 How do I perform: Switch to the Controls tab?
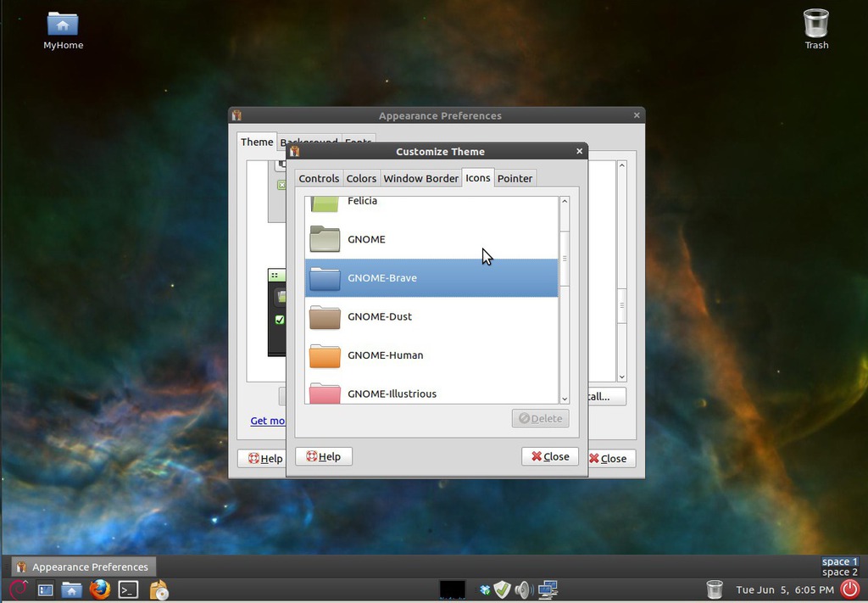(x=319, y=178)
